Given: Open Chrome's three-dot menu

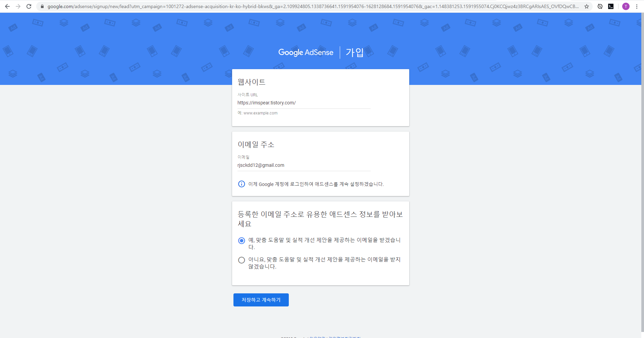Looking at the screenshot, I should pos(637,6).
